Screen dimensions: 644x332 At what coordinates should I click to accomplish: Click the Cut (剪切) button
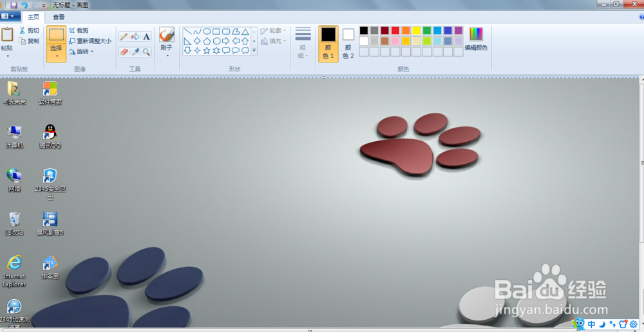[29, 31]
